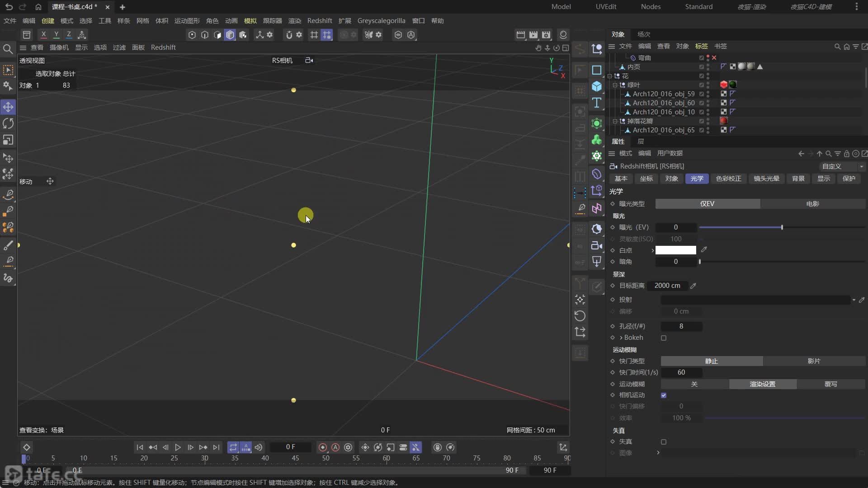Image resolution: width=868 pixels, height=488 pixels.
Task: Click the keyframe diamond icon left of timeline
Action: [x=27, y=447]
